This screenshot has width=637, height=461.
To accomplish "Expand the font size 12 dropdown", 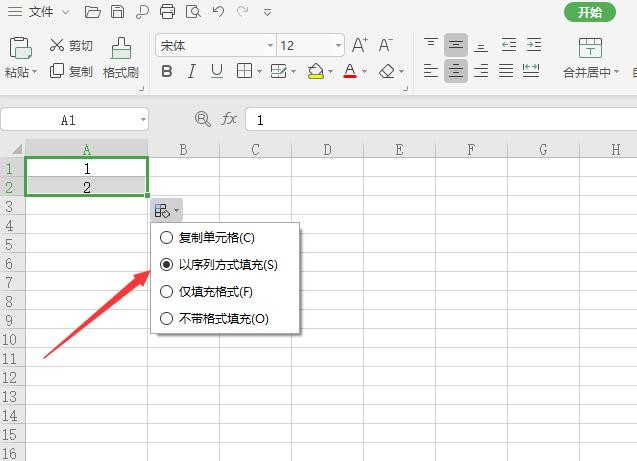I will pyautogui.click(x=339, y=46).
